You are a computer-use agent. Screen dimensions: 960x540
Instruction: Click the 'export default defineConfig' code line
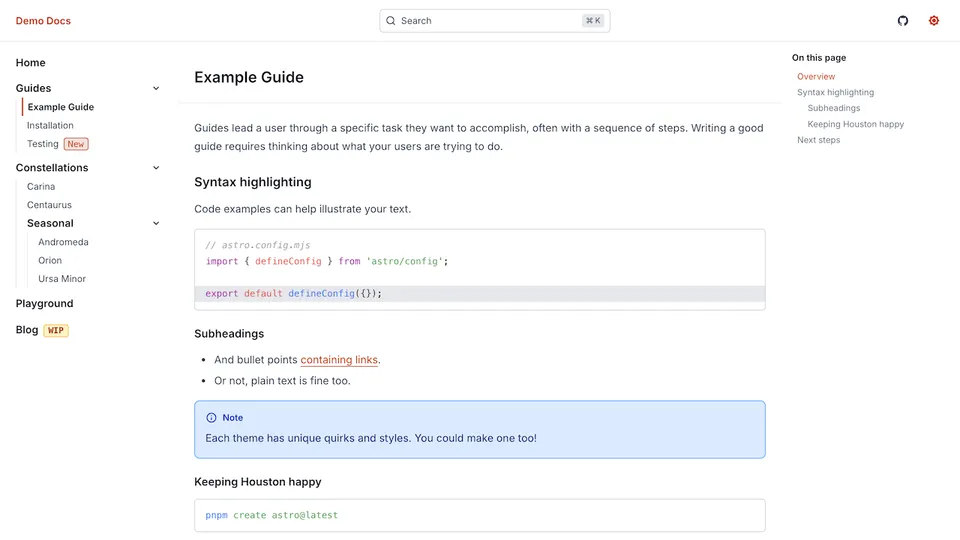(293, 293)
